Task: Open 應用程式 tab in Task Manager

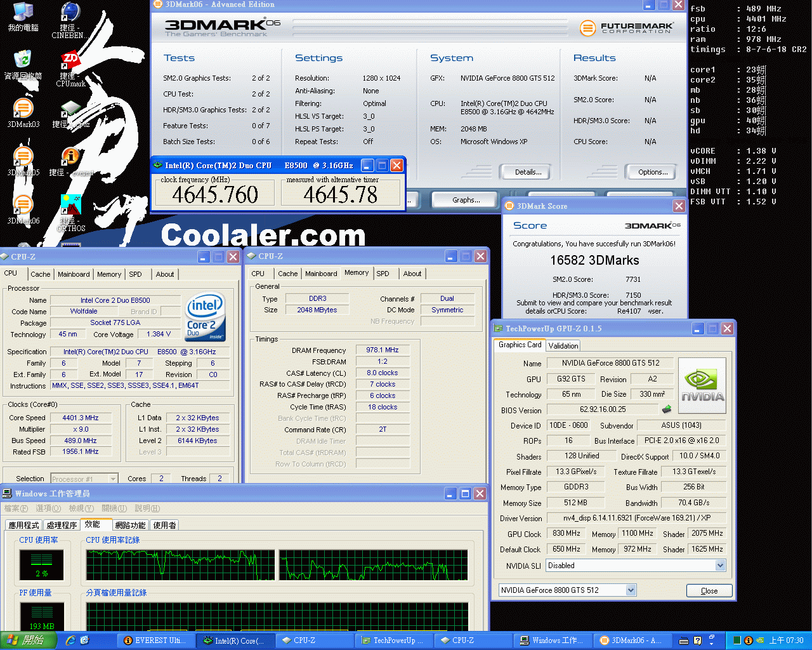Action: [23, 525]
